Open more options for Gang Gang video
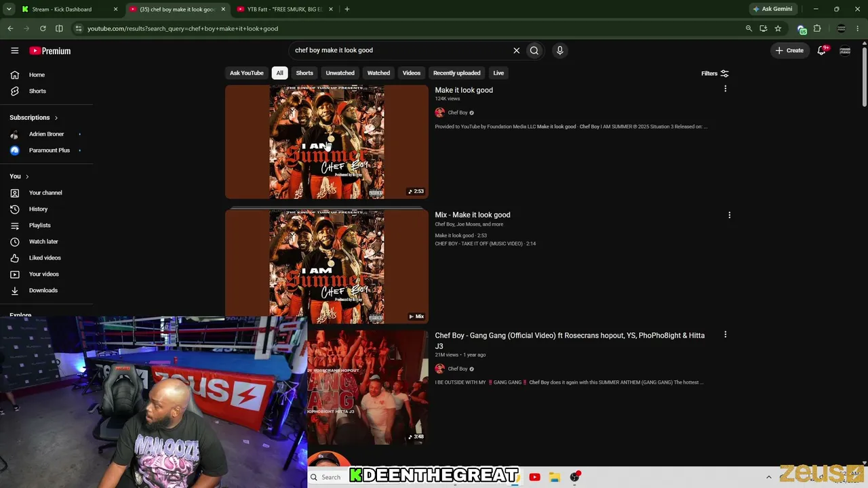868x488 pixels. 725,334
